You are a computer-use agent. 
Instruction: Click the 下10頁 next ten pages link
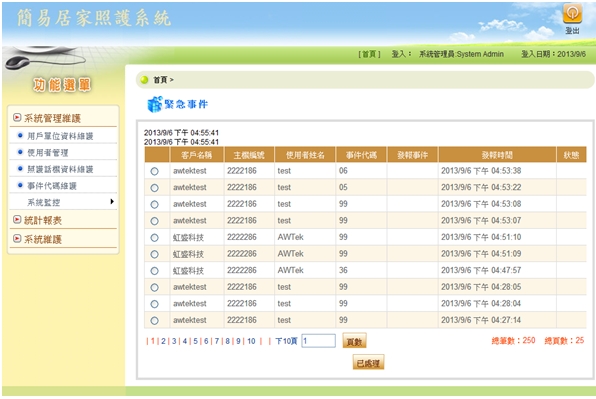286,341
